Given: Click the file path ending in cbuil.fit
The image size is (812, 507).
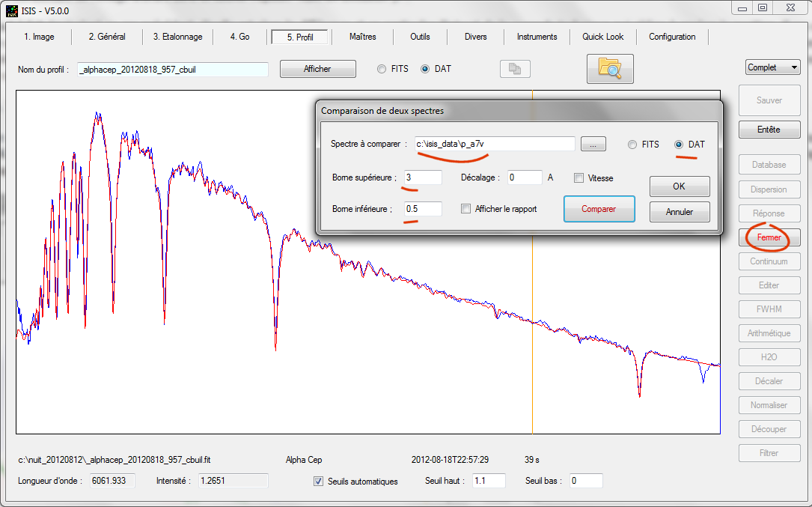Looking at the screenshot, I should tap(115, 460).
